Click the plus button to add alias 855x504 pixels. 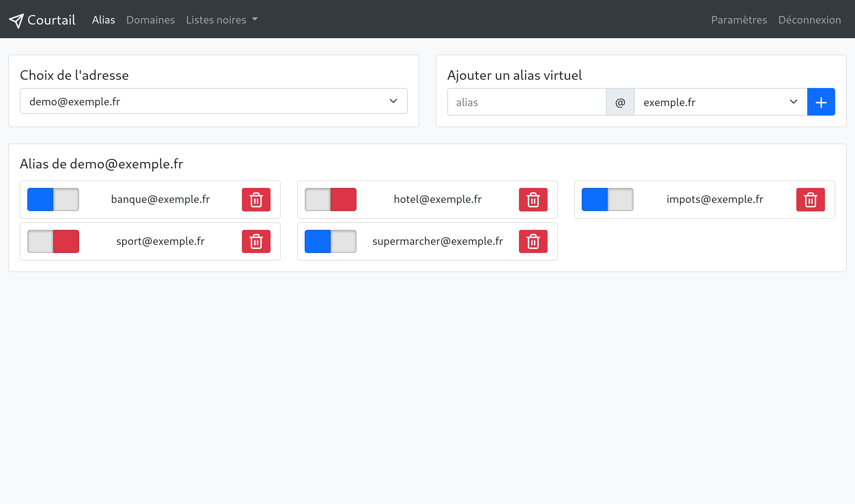[821, 102]
